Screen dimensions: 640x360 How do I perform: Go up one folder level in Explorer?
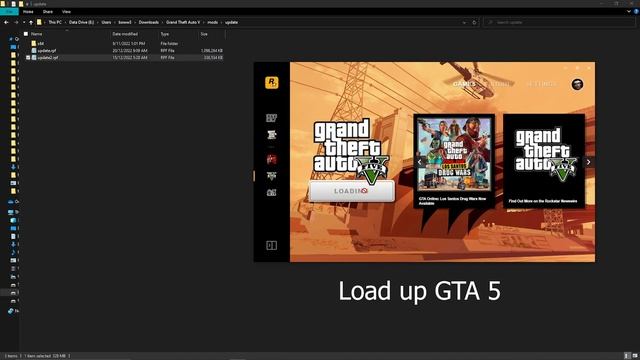coord(31,22)
